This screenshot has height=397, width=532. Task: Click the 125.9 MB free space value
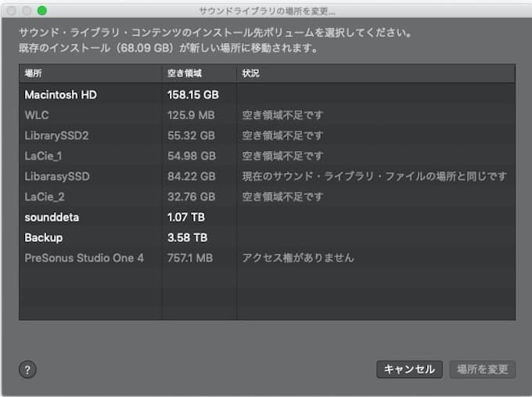tap(191, 115)
